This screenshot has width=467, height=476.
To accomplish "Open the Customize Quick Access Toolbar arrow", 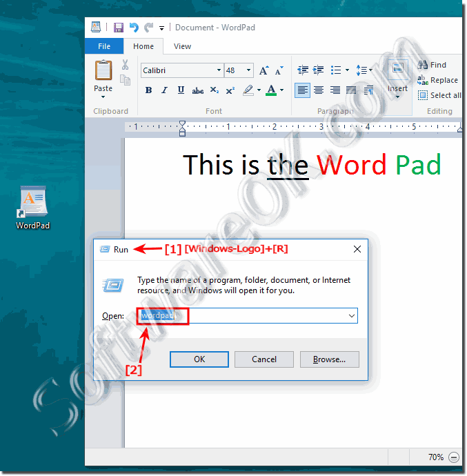I will 162,28.
